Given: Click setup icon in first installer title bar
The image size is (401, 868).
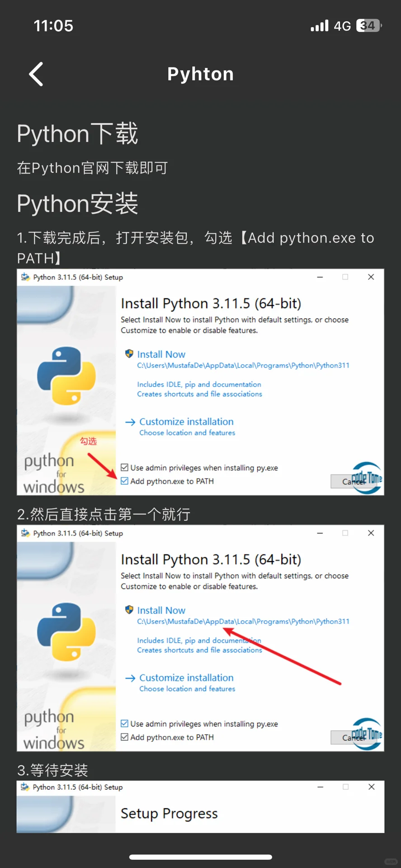Looking at the screenshot, I should (25, 277).
